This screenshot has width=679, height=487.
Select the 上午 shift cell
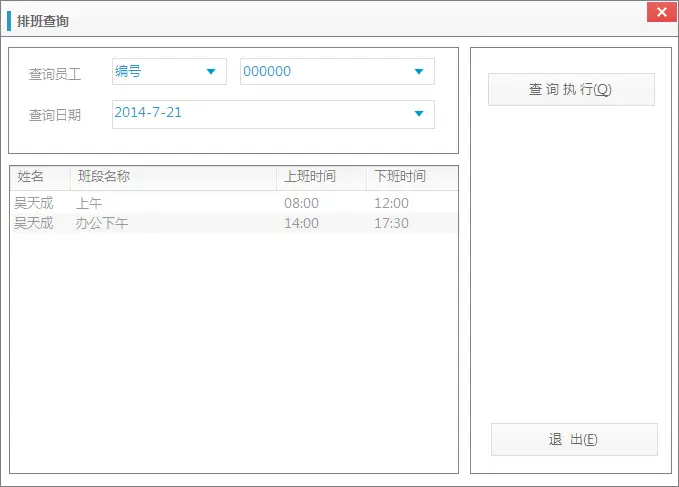[x=89, y=203]
